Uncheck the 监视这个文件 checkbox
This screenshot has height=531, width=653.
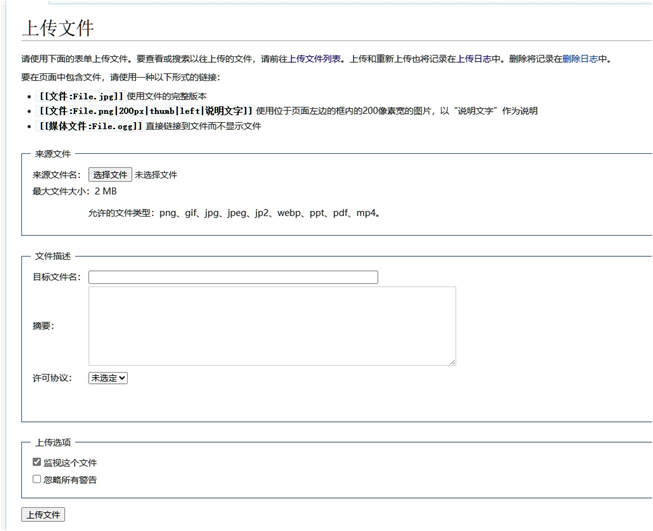[x=37, y=462]
